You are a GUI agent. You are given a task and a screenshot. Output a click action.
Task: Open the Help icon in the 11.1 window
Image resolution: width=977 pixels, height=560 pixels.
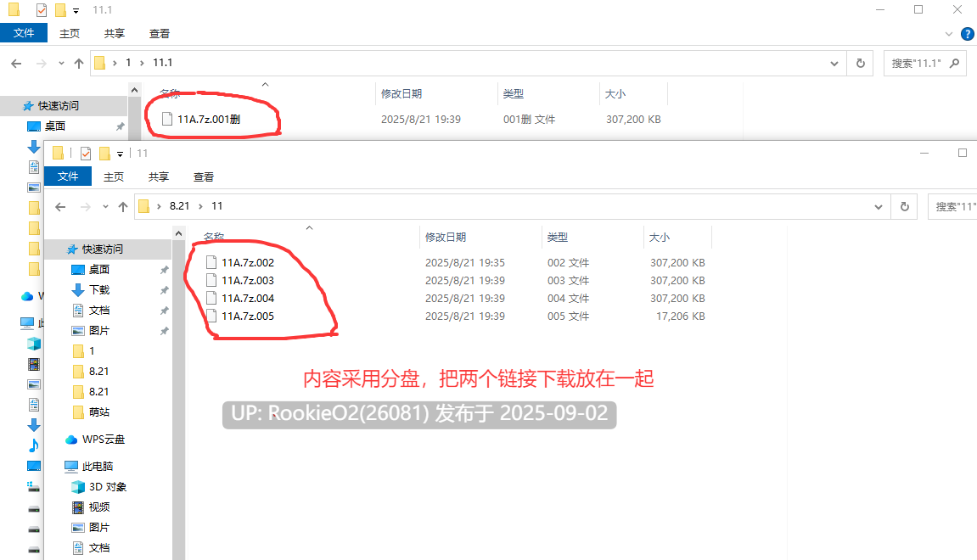click(968, 34)
